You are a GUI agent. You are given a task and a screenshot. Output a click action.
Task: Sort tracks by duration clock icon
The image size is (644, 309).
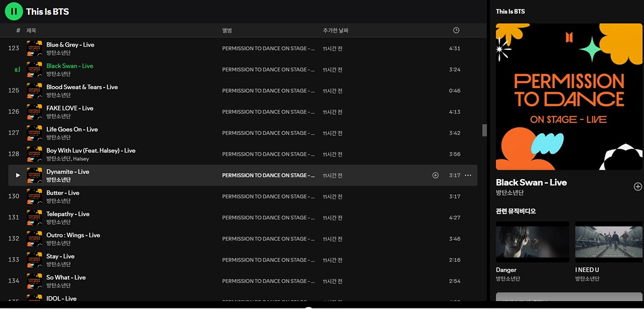pyautogui.click(x=456, y=31)
